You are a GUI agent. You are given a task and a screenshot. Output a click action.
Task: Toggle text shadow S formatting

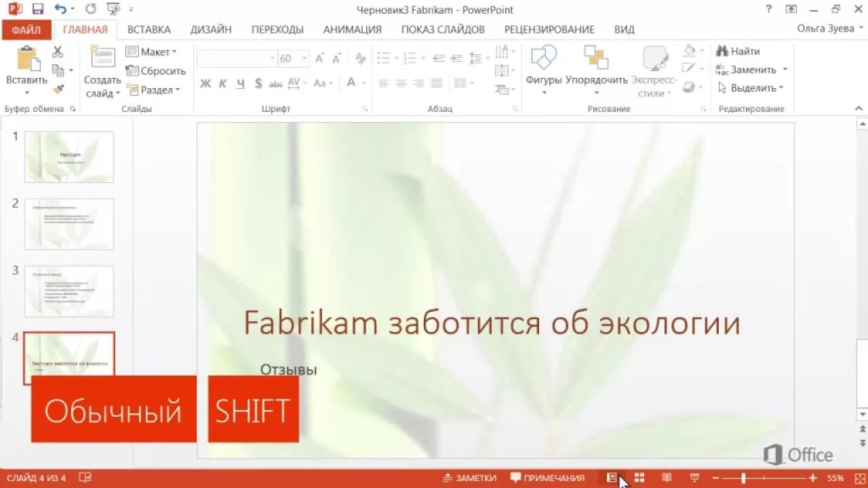258,83
